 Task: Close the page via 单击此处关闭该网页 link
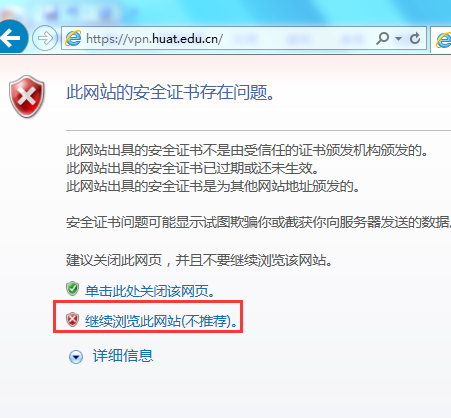pyautogui.click(x=150, y=291)
